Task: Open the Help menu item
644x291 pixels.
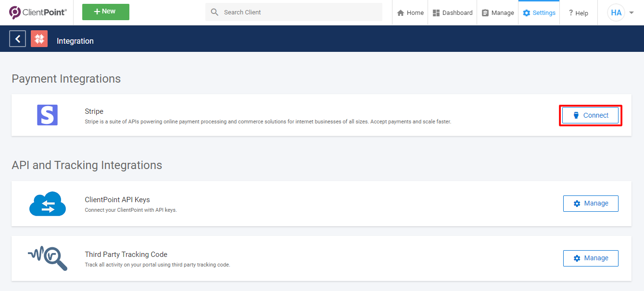Action: (579, 13)
